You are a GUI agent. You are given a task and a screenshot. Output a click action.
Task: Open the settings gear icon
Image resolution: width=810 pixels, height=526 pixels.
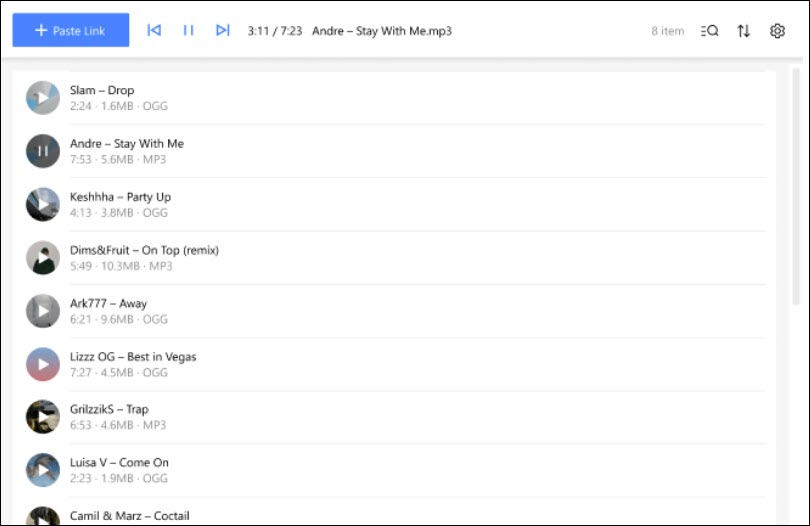[x=777, y=31]
